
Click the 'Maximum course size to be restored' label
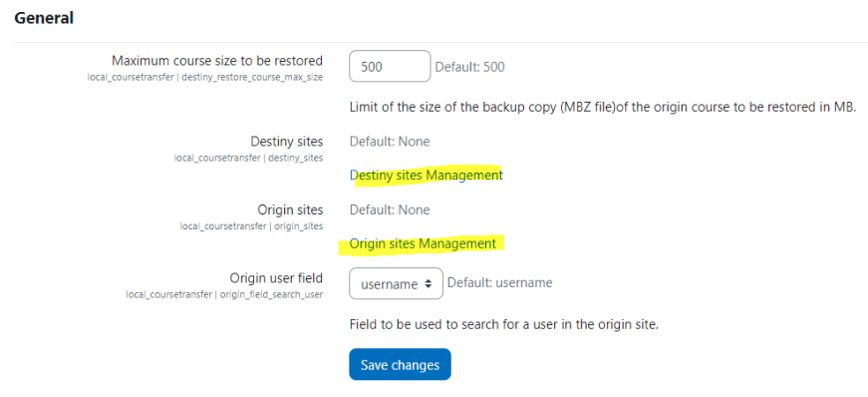click(217, 60)
